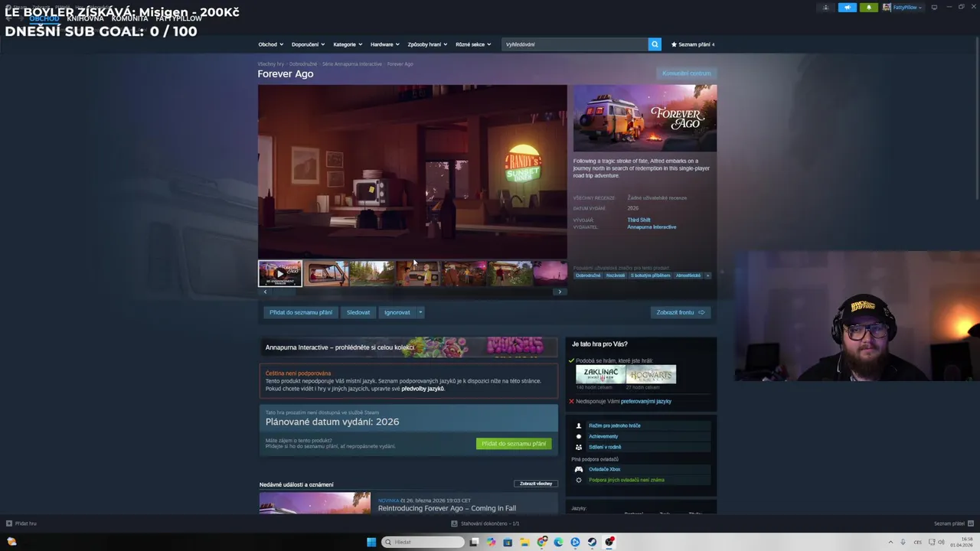Open the preferovanými jazyky link
Viewport: 980px width, 551px height.
point(646,401)
